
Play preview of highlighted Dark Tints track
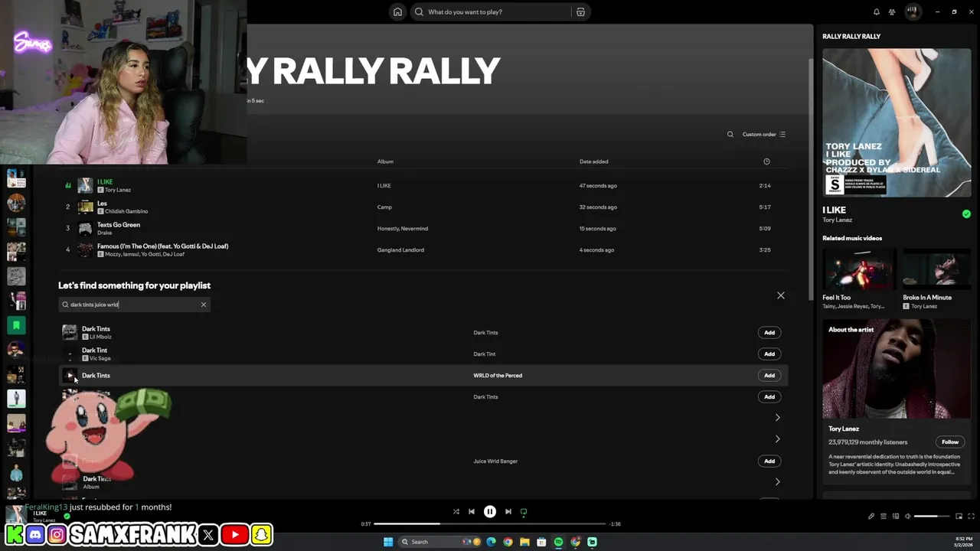point(70,375)
